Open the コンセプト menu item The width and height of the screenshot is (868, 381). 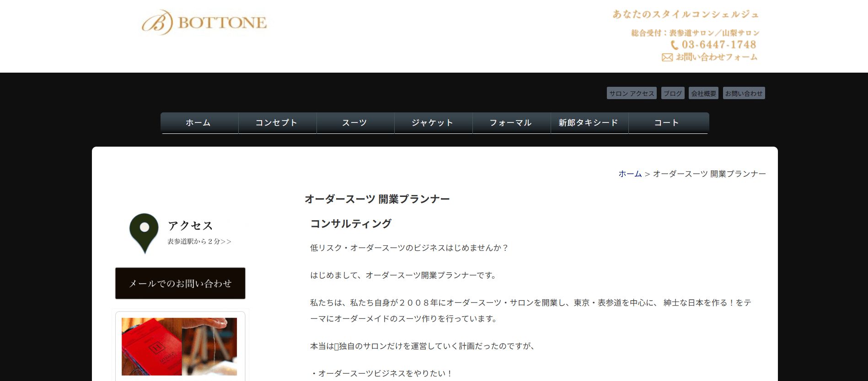click(277, 123)
